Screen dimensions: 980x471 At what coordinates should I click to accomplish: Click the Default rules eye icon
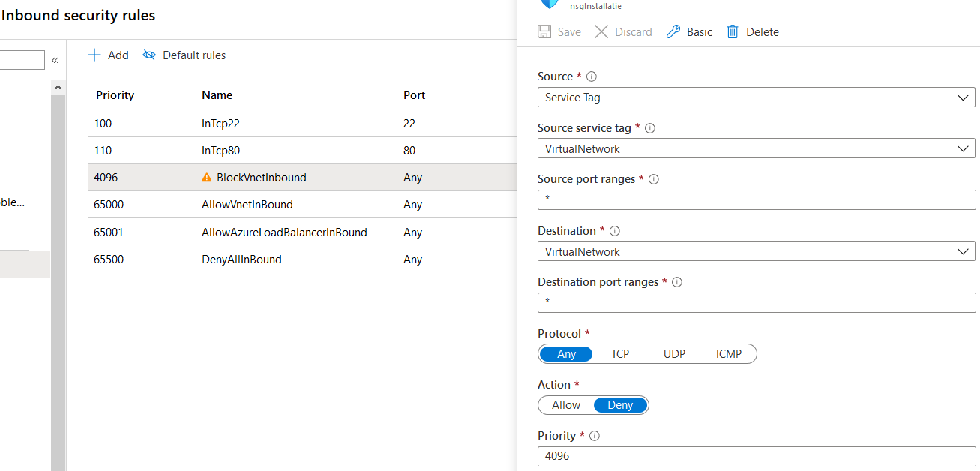(149, 55)
